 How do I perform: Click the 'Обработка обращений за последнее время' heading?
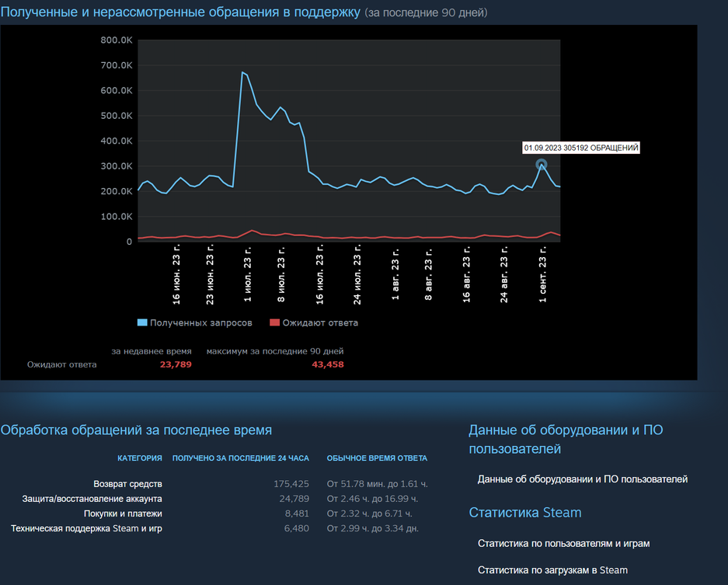pos(136,430)
